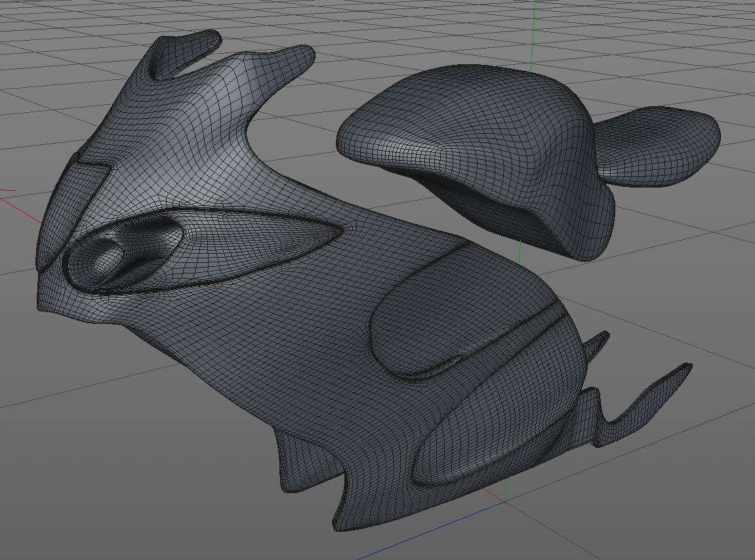Select the windscreen panel on the fairing nose

click(72, 212)
